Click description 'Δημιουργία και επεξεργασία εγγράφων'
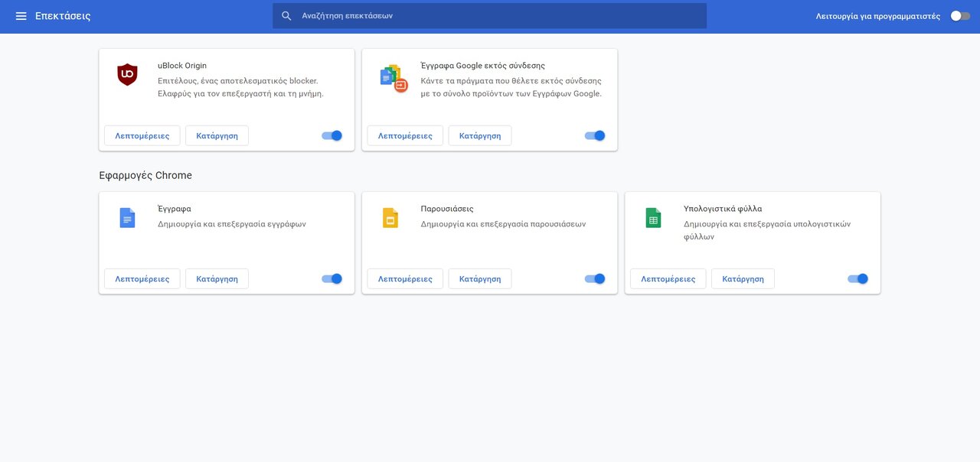This screenshot has width=980, height=462. pyautogui.click(x=232, y=224)
